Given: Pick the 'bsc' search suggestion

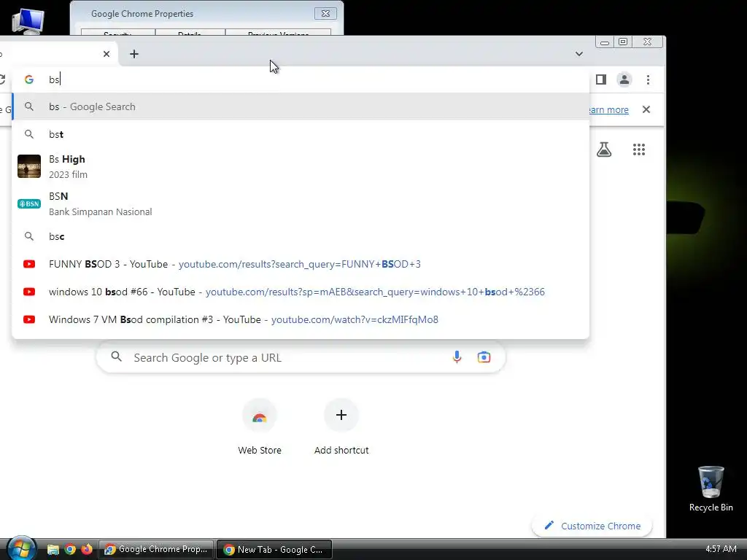Looking at the screenshot, I should [x=301, y=236].
